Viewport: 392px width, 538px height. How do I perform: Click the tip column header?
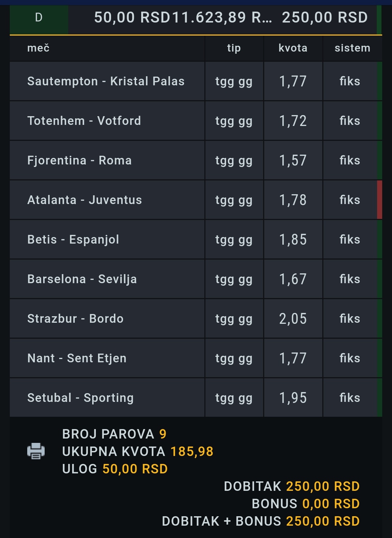[234, 48]
